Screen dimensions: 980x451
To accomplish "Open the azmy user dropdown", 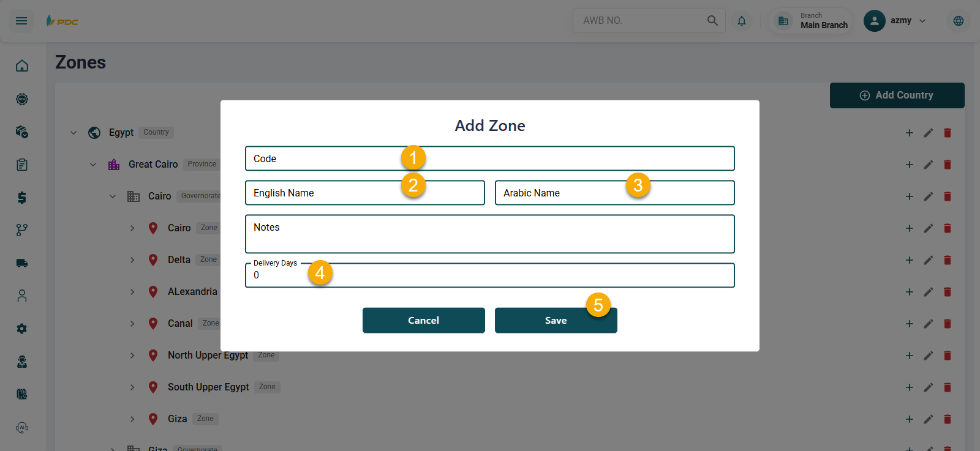I will [x=896, y=21].
